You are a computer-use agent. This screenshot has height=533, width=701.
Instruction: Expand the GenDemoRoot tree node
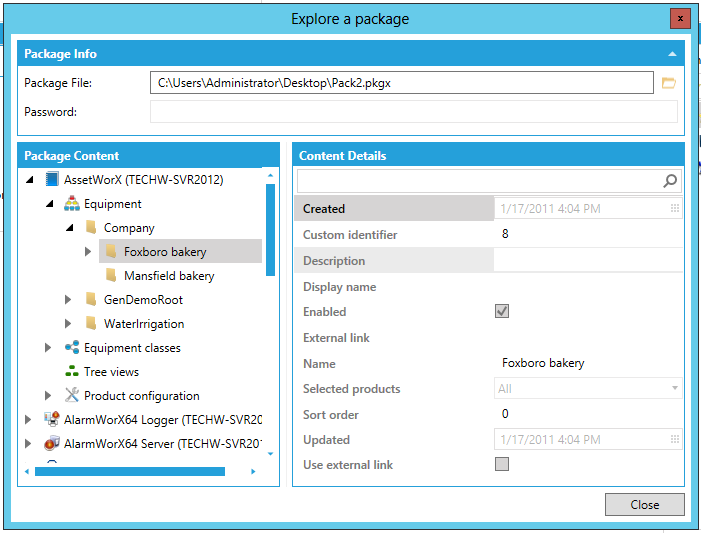[x=68, y=300]
